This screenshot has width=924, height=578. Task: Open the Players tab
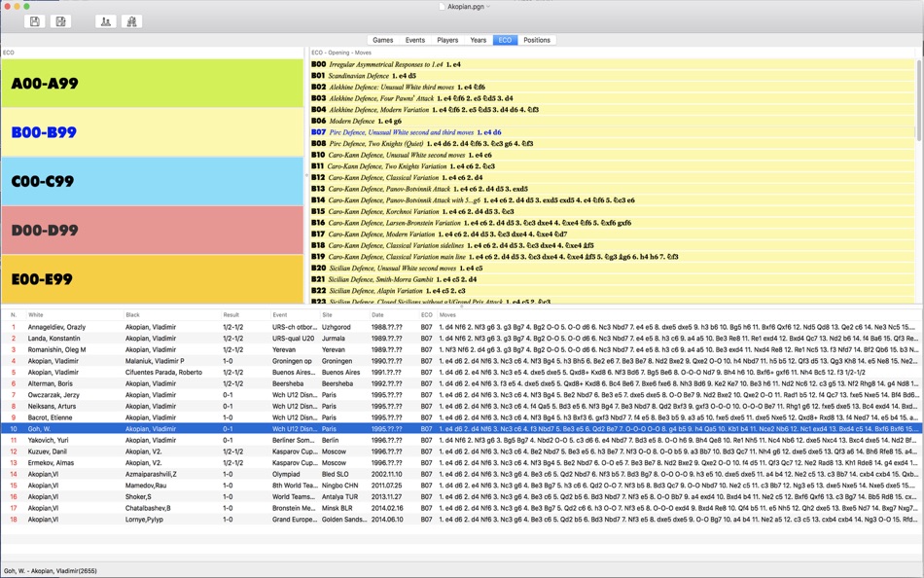447,40
